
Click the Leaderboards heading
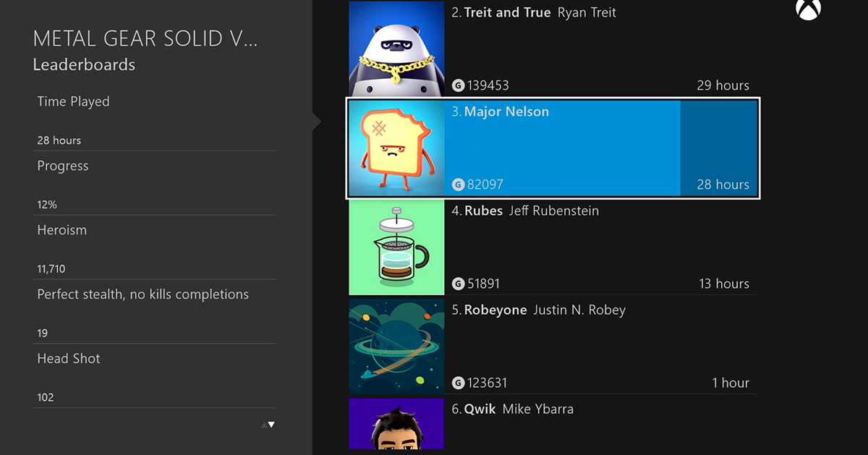tap(84, 64)
